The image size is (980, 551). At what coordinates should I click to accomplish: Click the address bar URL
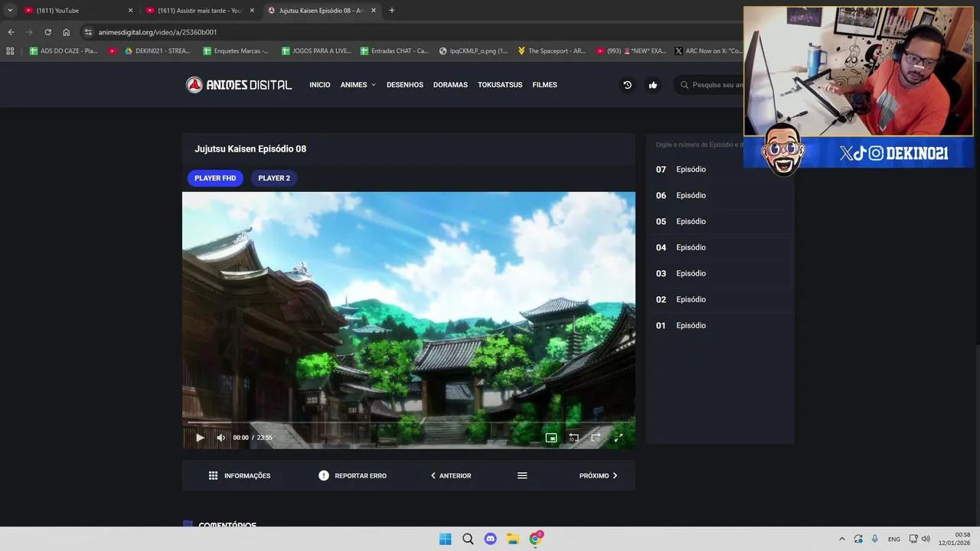click(x=158, y=32)
